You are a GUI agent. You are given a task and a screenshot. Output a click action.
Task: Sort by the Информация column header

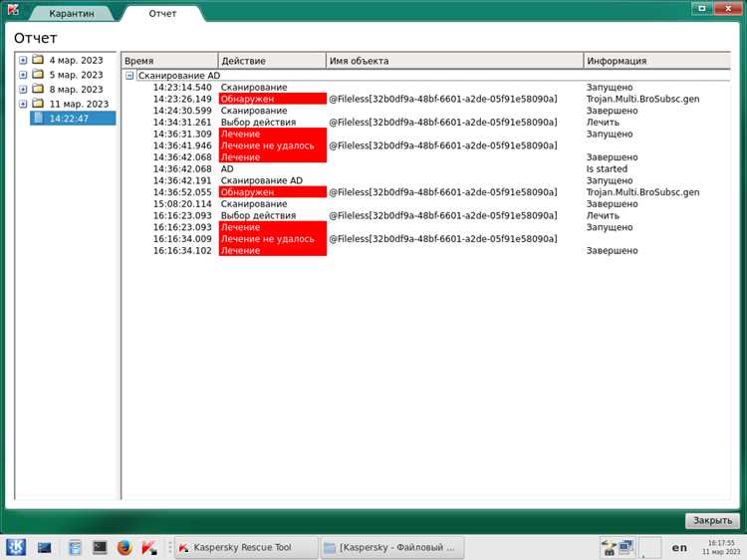tap(657, 61)
